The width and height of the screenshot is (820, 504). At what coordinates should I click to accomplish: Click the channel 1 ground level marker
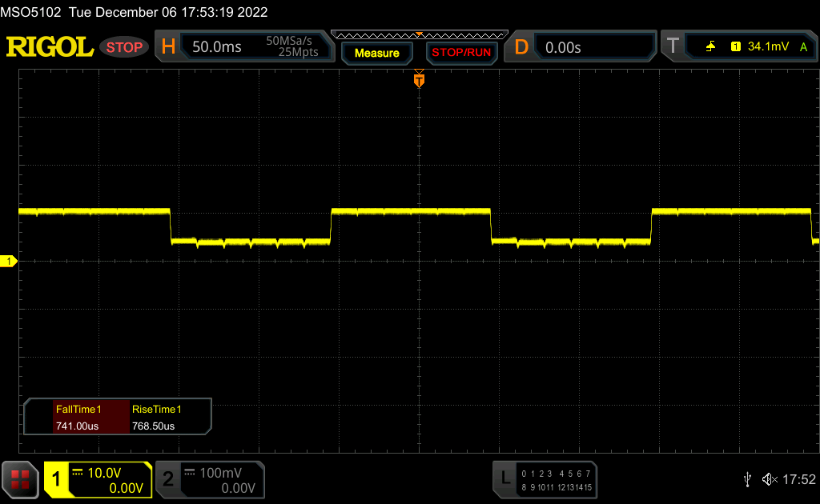point(9,262)
